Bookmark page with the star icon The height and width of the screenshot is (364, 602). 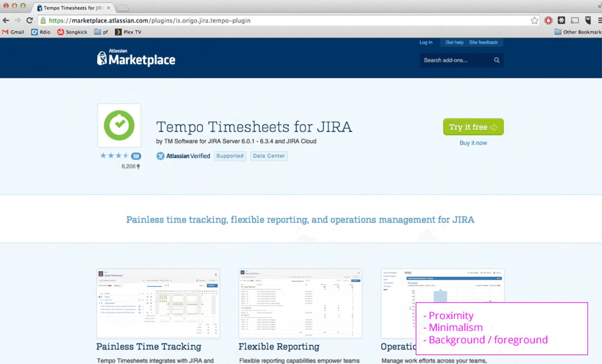(534, 20)
